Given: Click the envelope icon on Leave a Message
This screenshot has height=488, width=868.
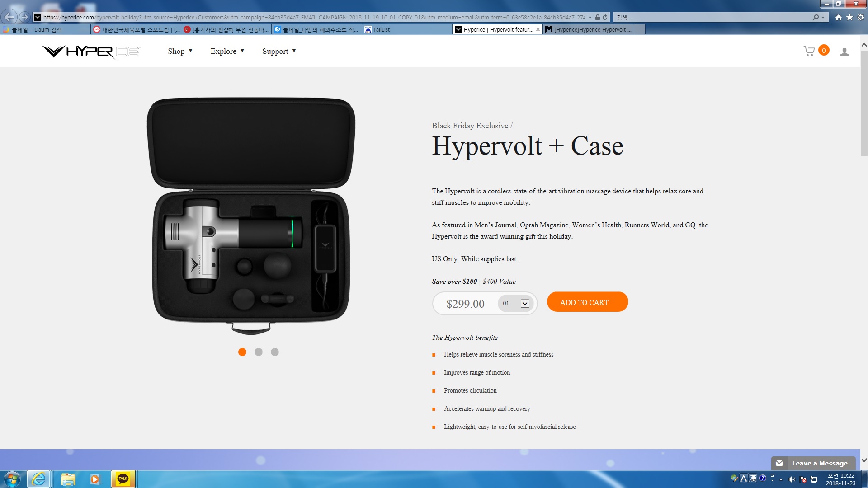Looking at the screenshot, I should tap(779, 463).
